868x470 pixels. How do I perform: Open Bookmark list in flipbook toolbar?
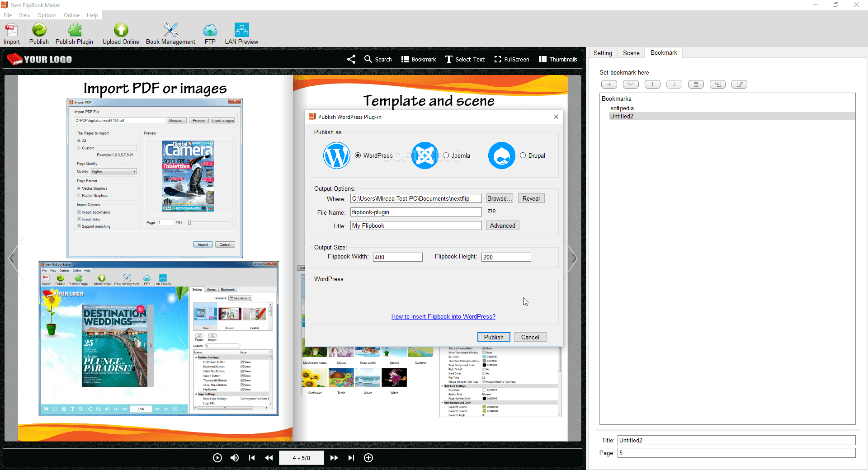419,59
